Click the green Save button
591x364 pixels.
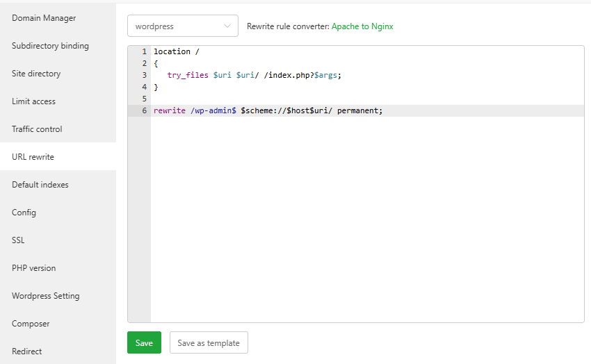coord(144,342)
